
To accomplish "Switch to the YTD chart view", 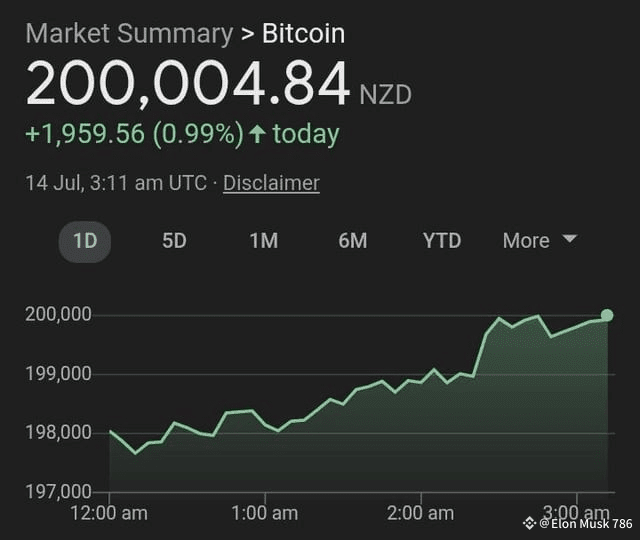I will (x=441, y=241).
